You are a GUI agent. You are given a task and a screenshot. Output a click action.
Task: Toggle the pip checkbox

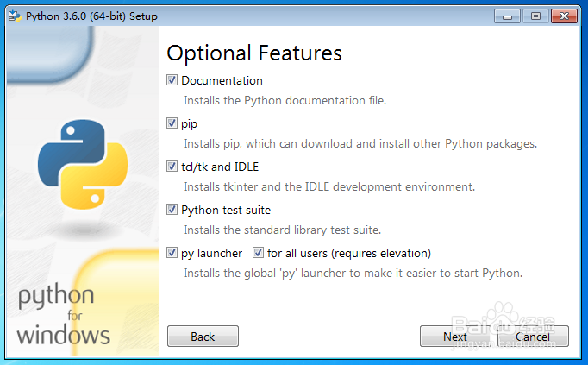(172, 123)
